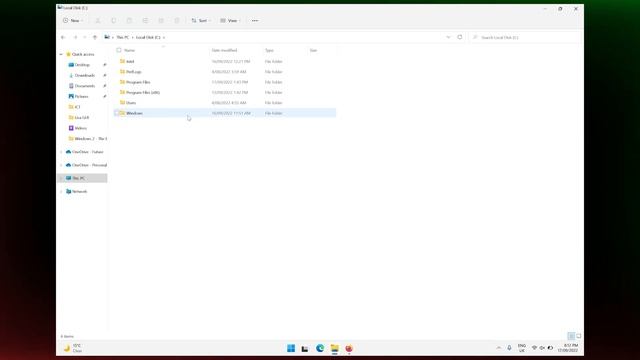Go forward with the Forward arrow
Image resolution: width=640 pixels, height=360 pixels.
(x=76, y=37)
